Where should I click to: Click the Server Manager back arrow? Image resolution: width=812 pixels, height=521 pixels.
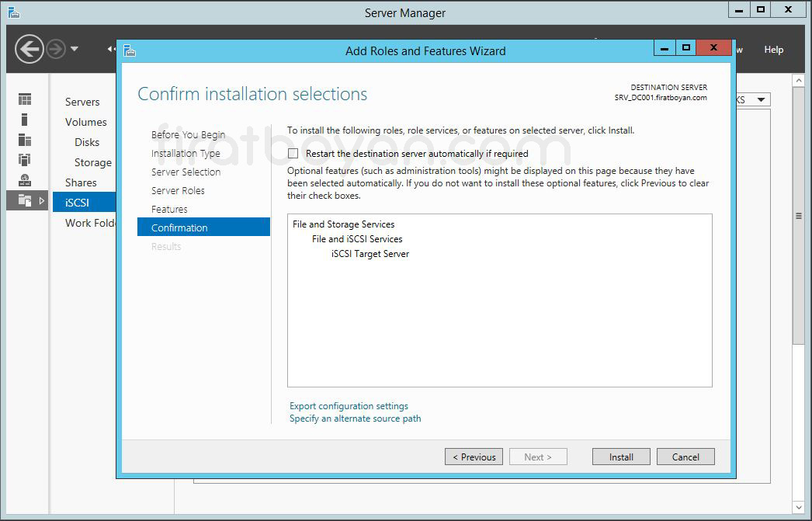29,49
